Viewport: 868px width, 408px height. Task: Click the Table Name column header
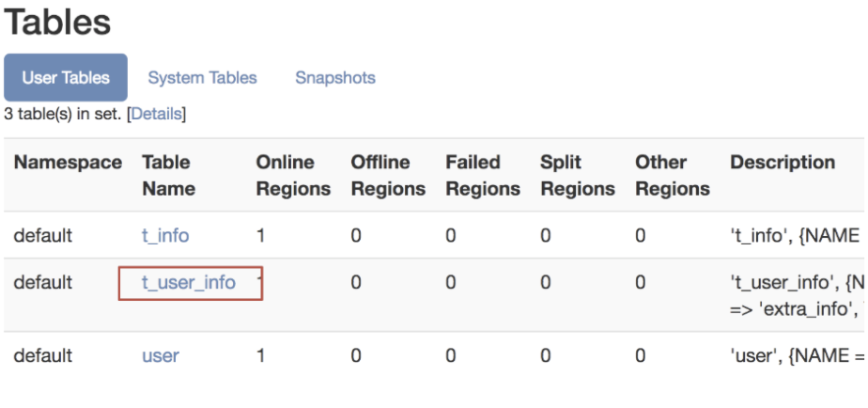click(x=169, y=175)
